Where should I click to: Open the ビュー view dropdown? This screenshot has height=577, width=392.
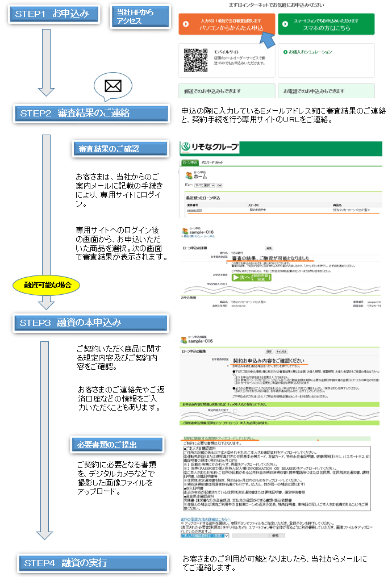(204, 185)
